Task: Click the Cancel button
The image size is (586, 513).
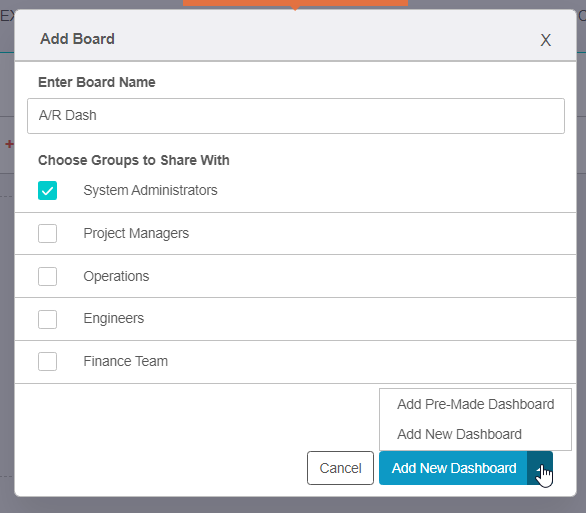Action: click(x=340, y=468)
